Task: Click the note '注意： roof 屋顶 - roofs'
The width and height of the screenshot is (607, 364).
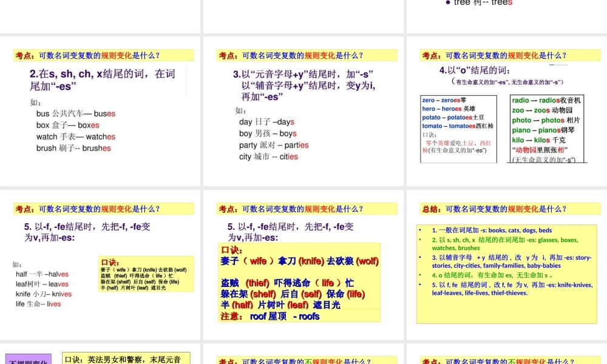Action: click(270, 317)
